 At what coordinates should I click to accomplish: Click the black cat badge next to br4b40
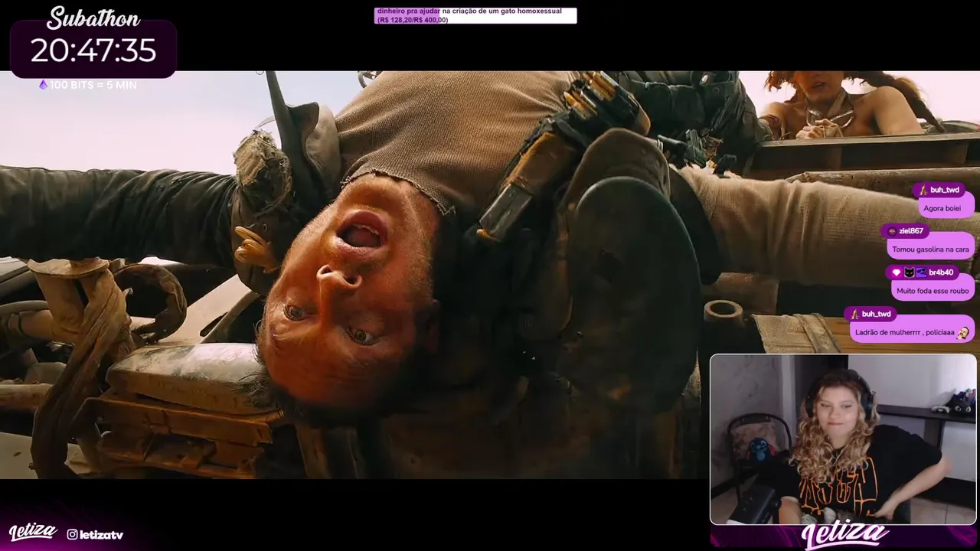coord(909,272)
